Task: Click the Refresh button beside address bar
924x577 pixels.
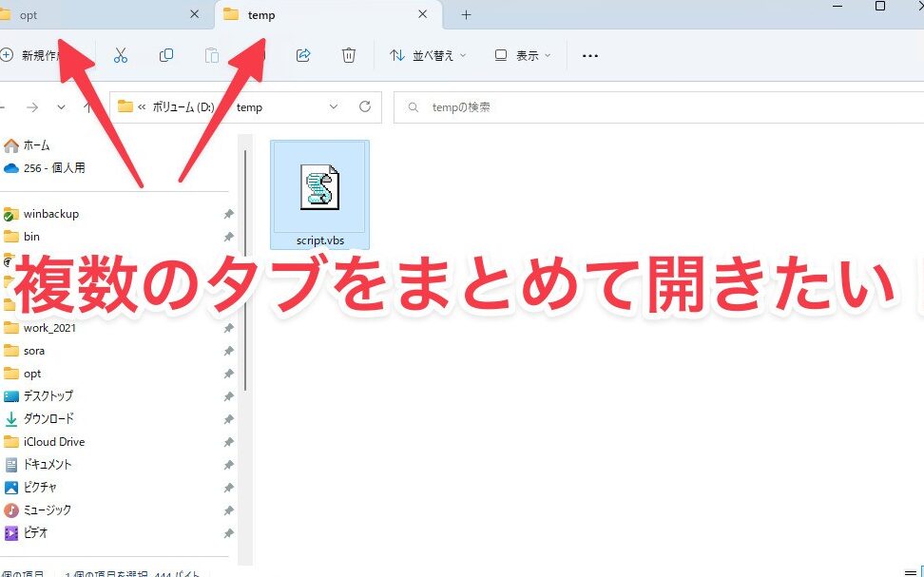Action: [365, 107]
